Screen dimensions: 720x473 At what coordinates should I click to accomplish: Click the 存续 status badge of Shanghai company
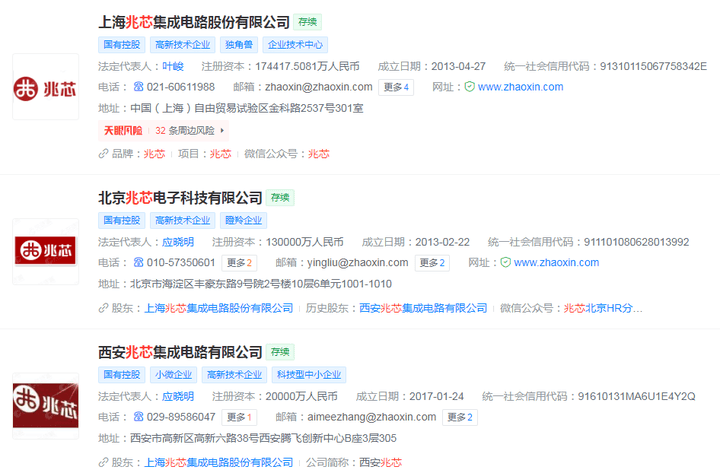308,22
